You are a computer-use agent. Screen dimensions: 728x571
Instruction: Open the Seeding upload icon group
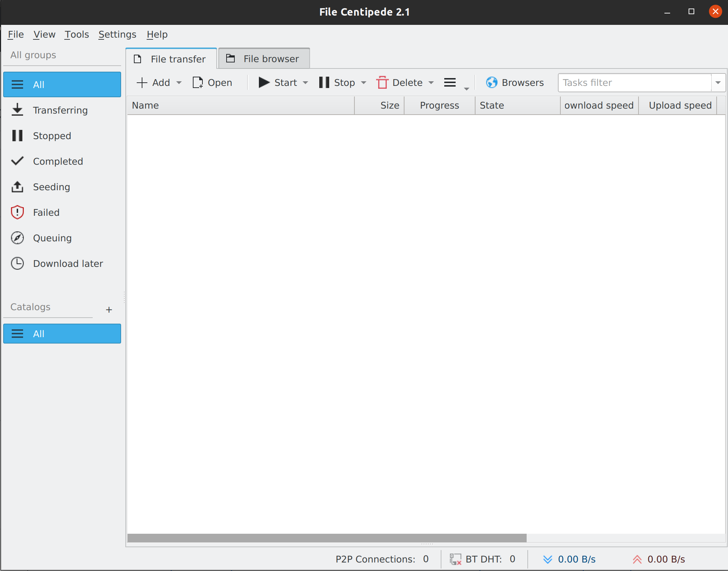coord(17,187)
